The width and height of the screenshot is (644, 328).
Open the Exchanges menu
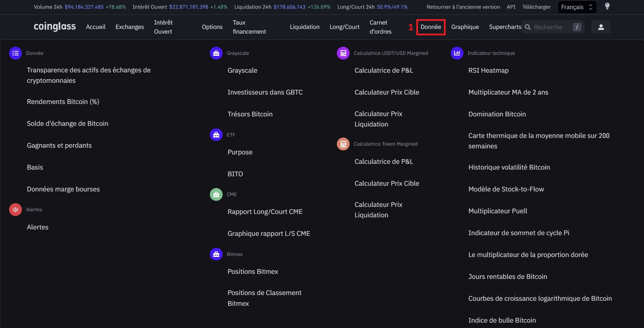(x=130, y=27)
